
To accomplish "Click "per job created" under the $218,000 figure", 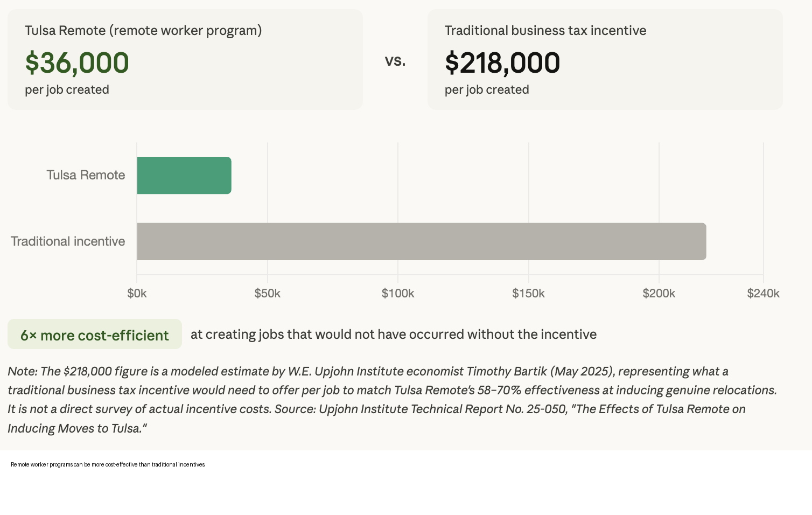I will tap(487, 90).
